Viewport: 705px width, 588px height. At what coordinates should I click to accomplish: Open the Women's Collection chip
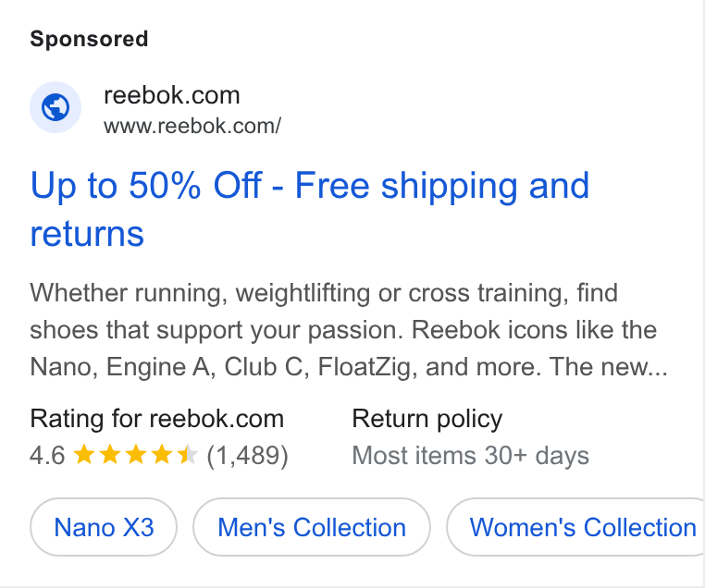click(x=576, y=527)
